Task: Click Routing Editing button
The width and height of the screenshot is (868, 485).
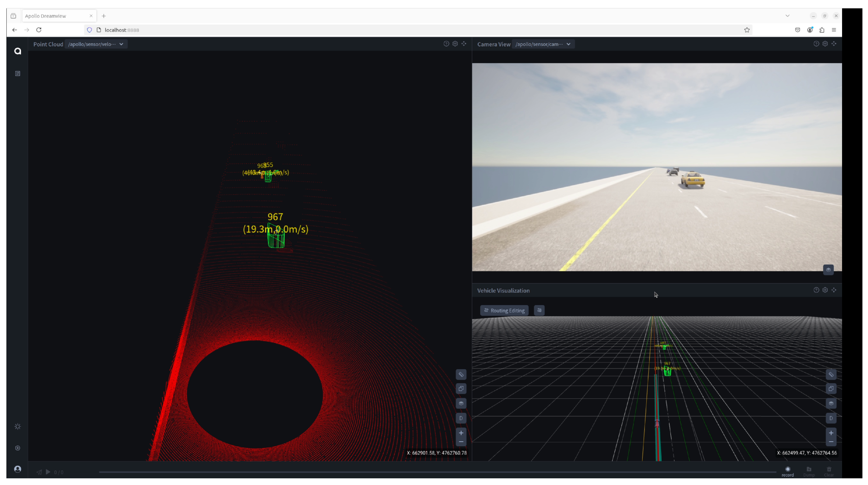Action: coord(504,310)
